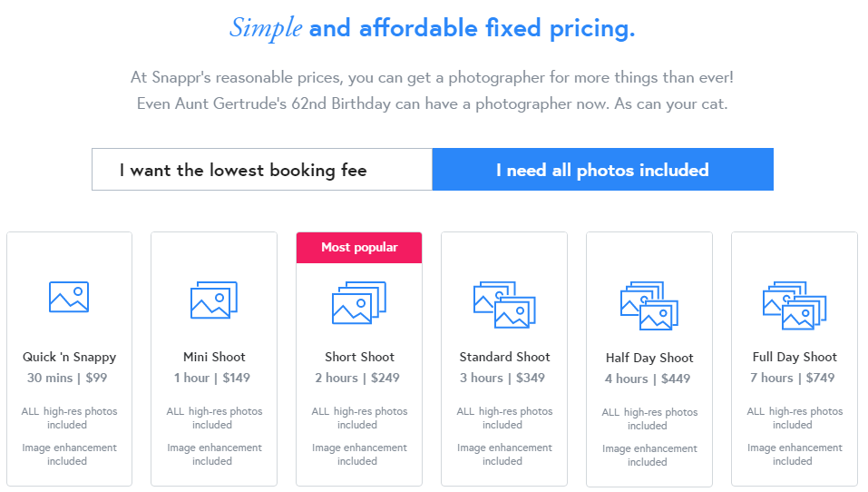The image size is (868, 492).
Task: Select the Quick 'n Snappy package title
Action: [69, 358]
